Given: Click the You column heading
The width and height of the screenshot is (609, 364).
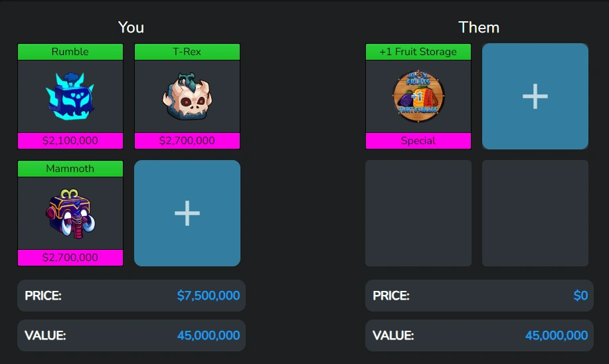Looking at the screenshot, I should tap(131, 27).
